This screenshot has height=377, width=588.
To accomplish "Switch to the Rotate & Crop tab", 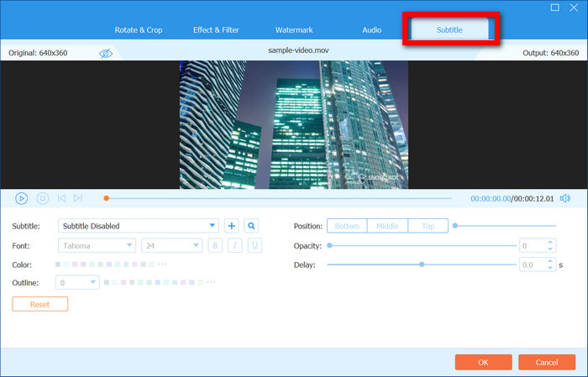I will [x=140, y=30].
